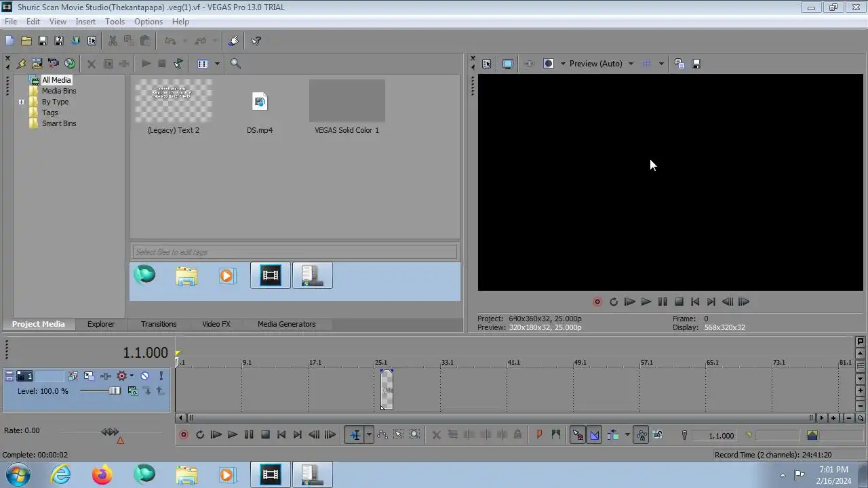The image size is (868, 488).
Task: Select the Normal Edit tool
Action: [x=355, y=435]
